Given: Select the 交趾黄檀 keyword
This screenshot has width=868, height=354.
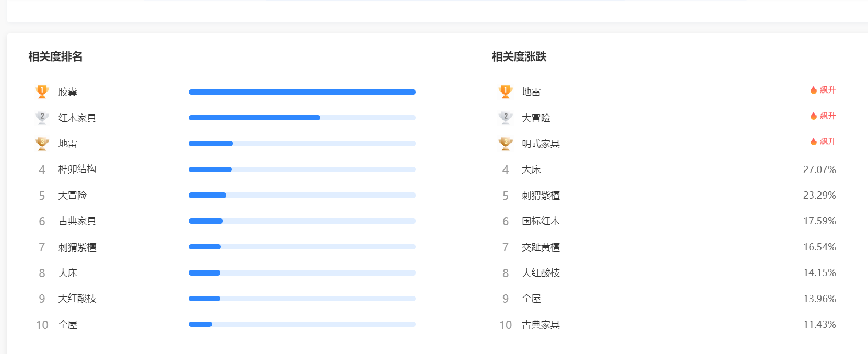Looking at the screenshot, I should 541,247.
